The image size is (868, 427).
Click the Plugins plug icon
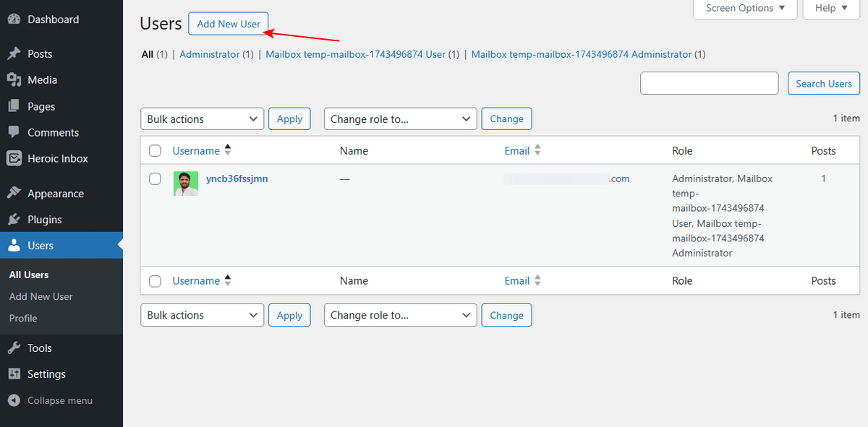click(14, 220)
